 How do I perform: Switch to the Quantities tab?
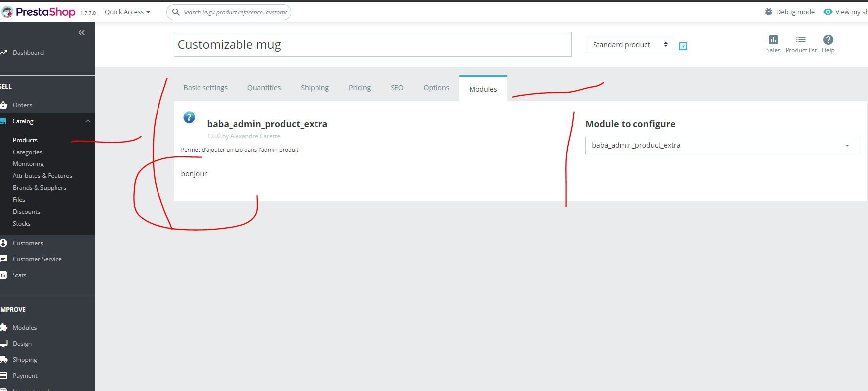tap(264, 88)
